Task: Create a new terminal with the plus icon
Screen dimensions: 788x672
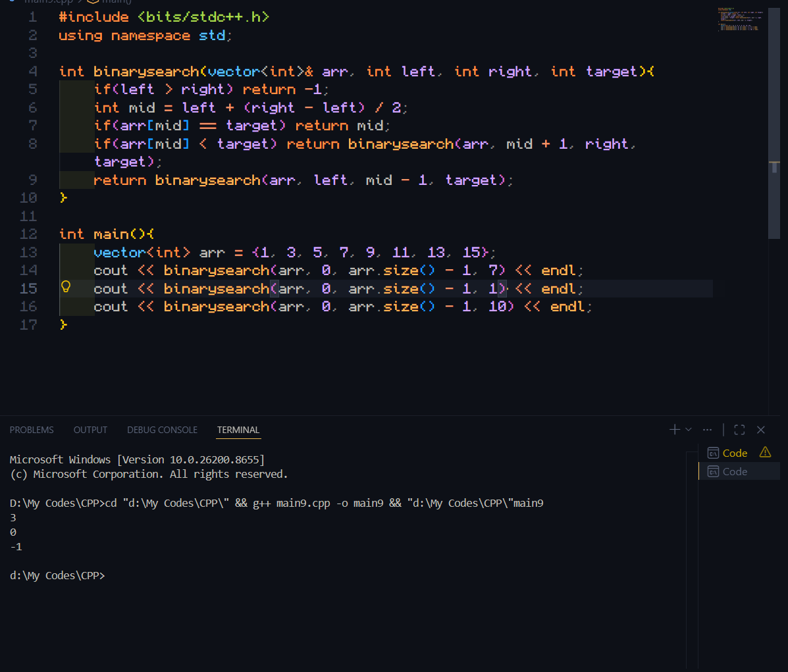Action: coord(674,430)
